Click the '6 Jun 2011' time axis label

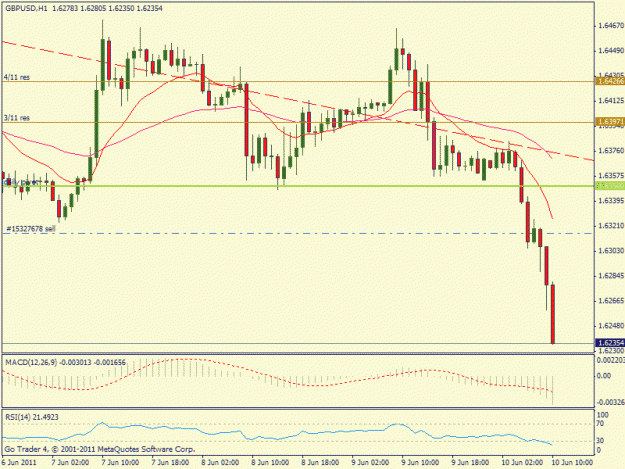[19, 463]
